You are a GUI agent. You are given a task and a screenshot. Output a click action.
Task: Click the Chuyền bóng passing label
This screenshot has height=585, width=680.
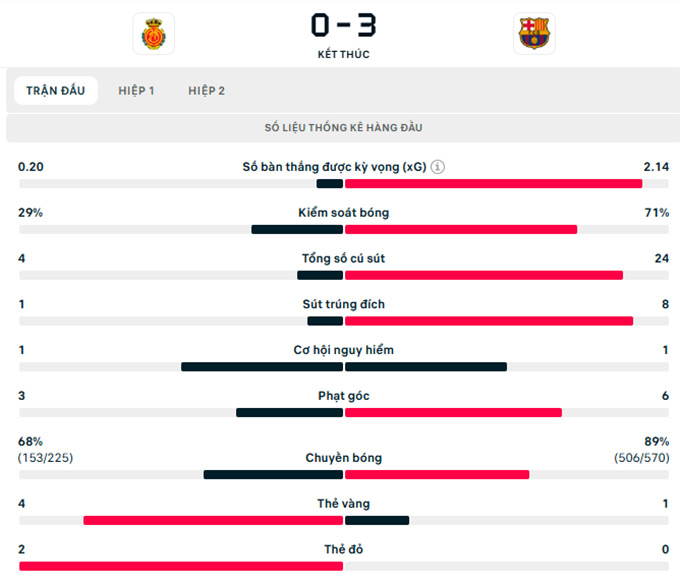click(x=343, y=458)
